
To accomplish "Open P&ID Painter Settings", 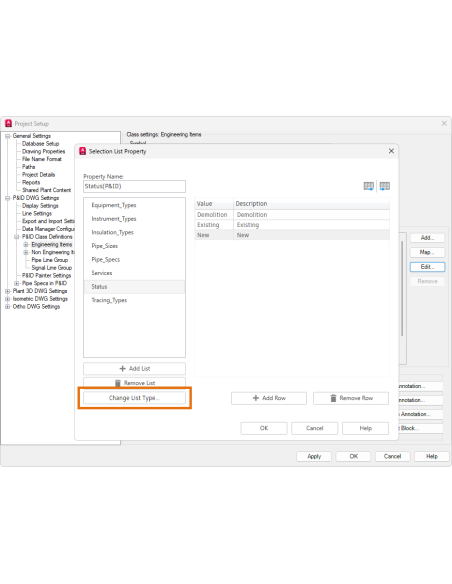I will [47, 276].
